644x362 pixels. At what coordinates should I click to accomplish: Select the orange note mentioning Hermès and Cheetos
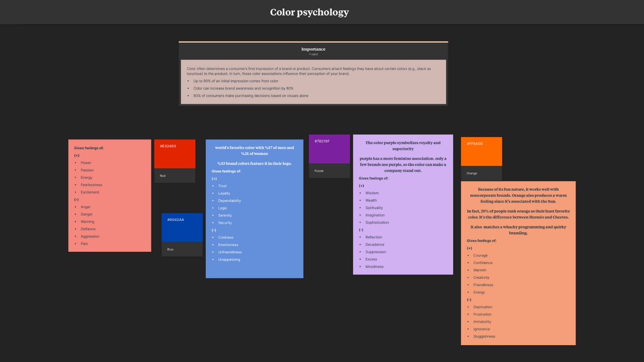pyautogui.click(x=518, y=263)
